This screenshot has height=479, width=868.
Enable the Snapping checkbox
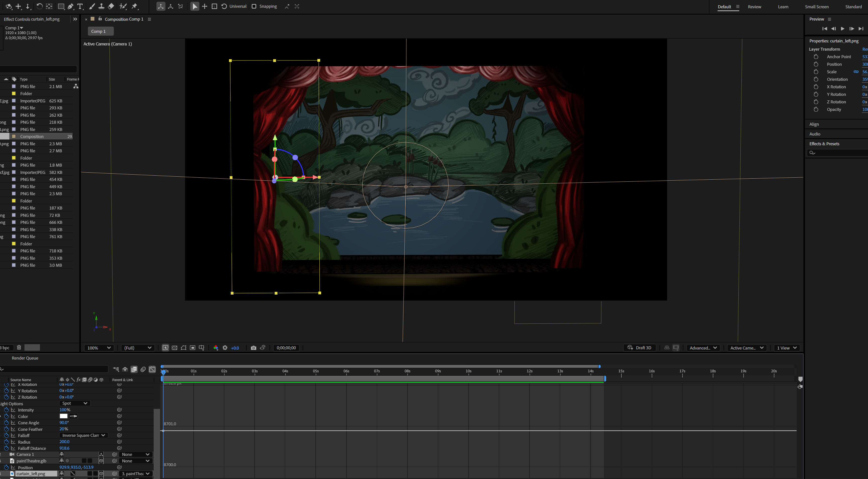[254, 6]
